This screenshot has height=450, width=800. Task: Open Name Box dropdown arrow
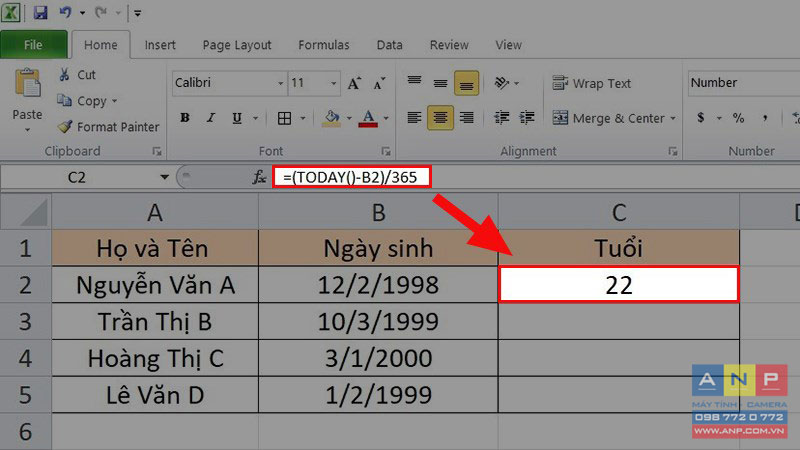coord(164,178)
